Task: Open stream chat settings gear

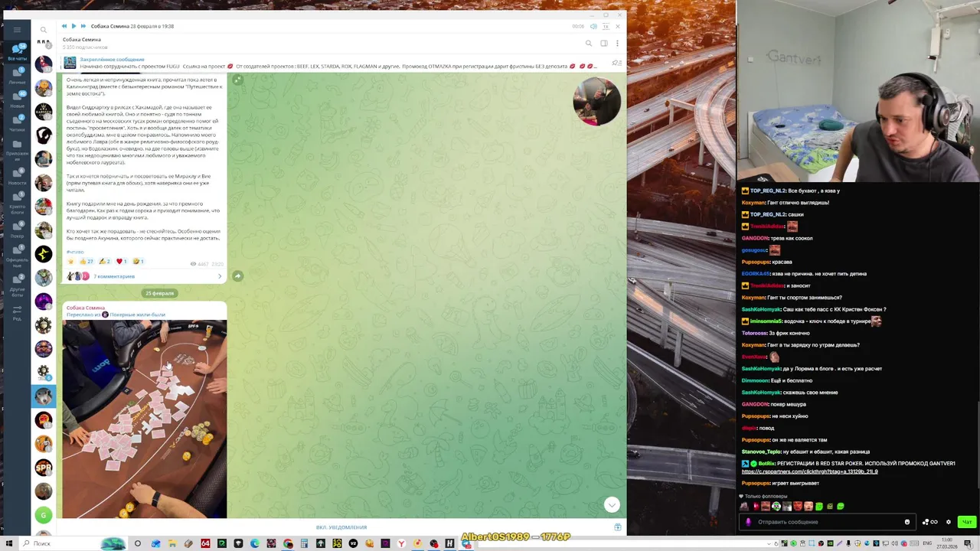Action: (x=949, y=522)
